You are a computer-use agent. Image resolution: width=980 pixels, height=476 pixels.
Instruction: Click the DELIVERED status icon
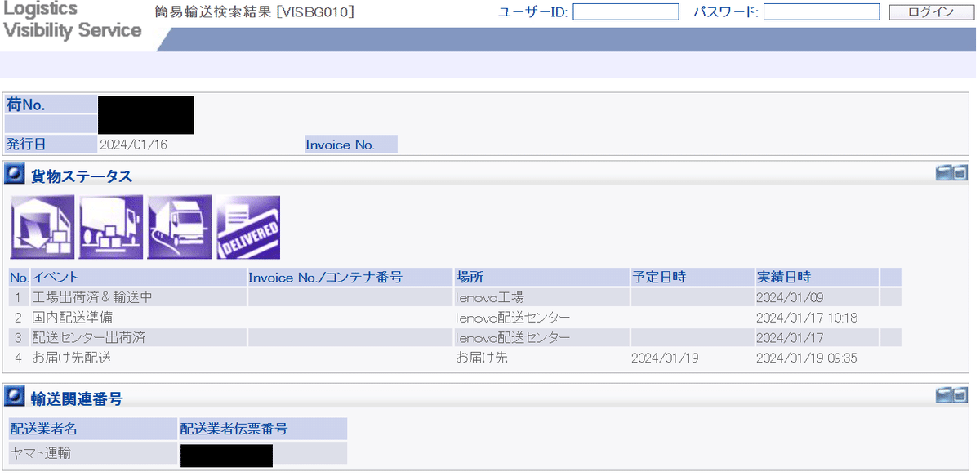248,228
